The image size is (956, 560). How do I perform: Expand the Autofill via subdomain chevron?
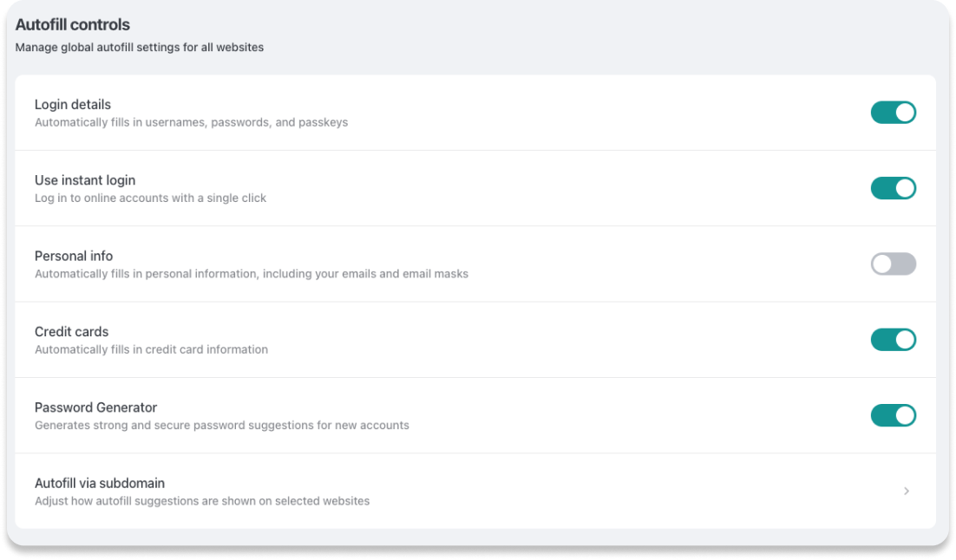pyautogui.click(x=907, y=491)
